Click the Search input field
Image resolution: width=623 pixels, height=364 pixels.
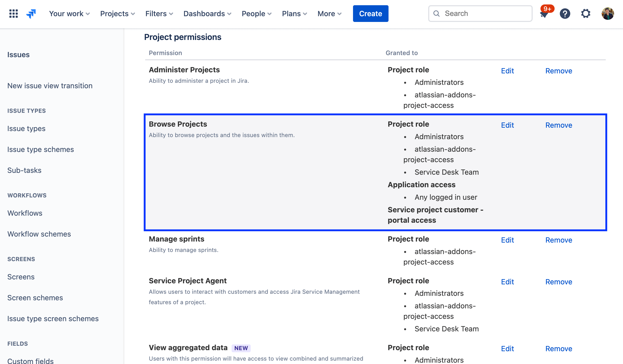(x=480, y=13)
